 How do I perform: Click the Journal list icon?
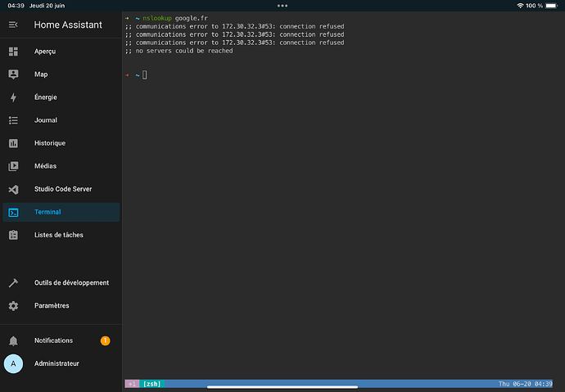pyautogui.click(x=13, y=120)
